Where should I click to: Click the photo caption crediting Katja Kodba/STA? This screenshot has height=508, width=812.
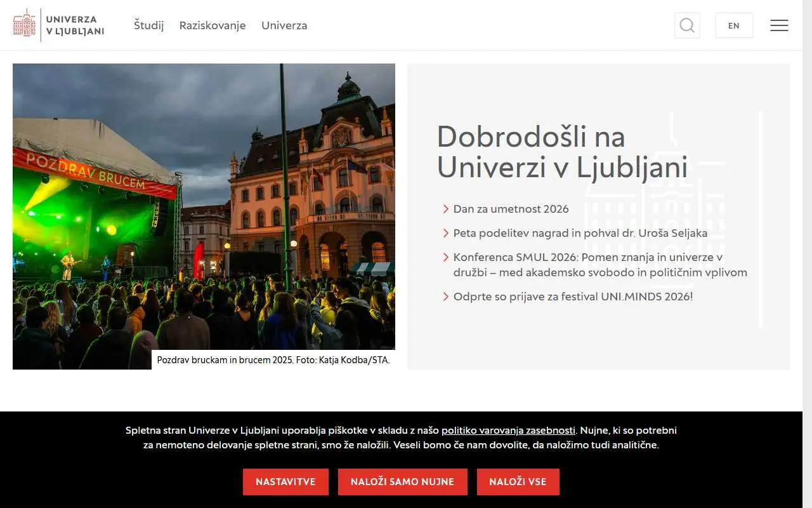(x=273, y=360)
